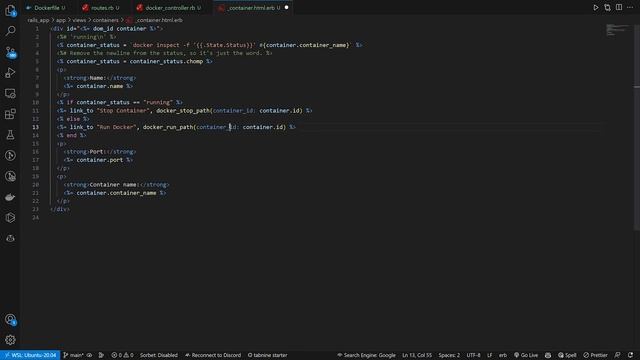Click tabnine starter status item
The height and width of the screenshot is (360, 640).
pos(267,355)
